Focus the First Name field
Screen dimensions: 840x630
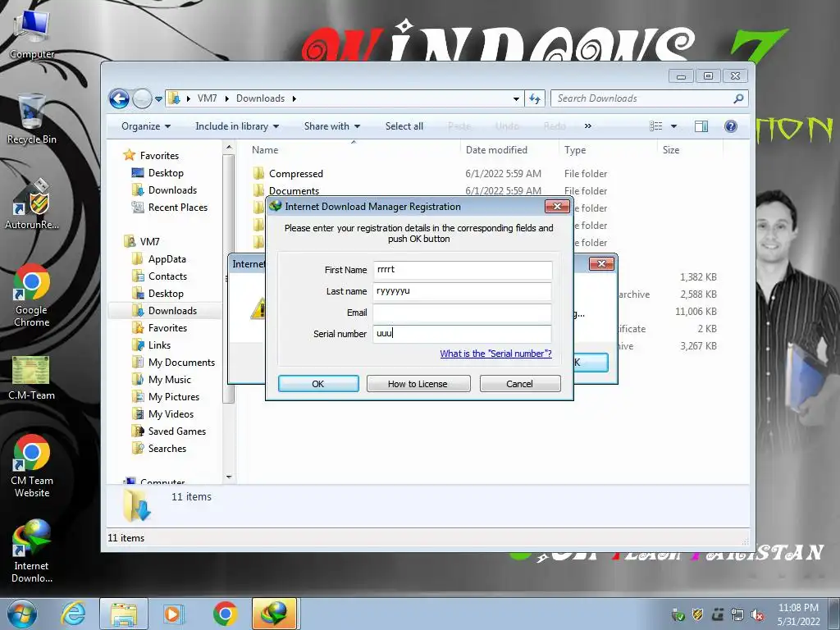point(463,269)
